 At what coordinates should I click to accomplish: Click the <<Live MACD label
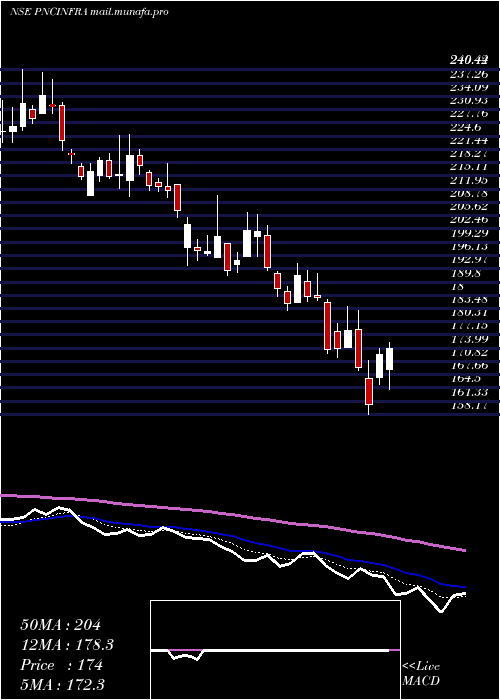421,674
